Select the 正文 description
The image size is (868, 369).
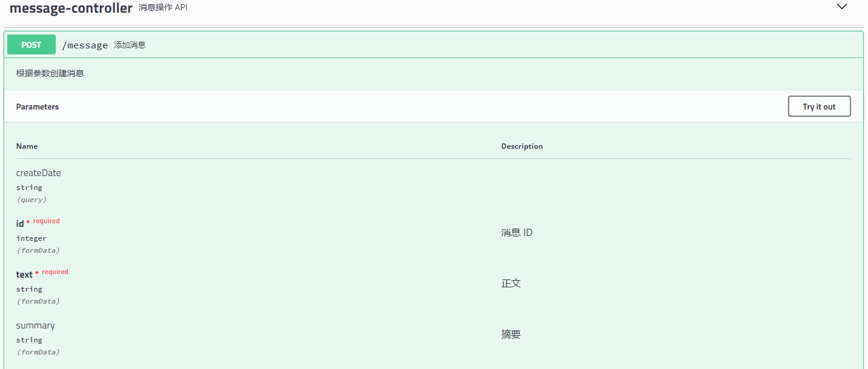click(511, 283)
